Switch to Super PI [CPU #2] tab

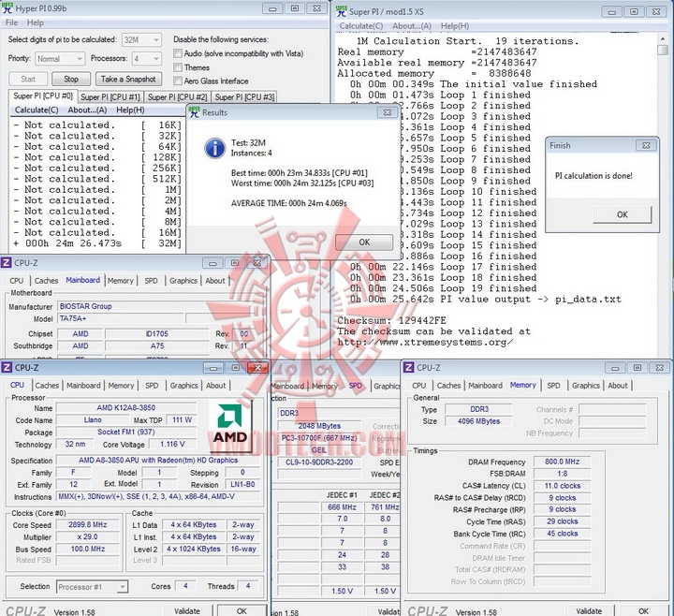pos(177,97)
